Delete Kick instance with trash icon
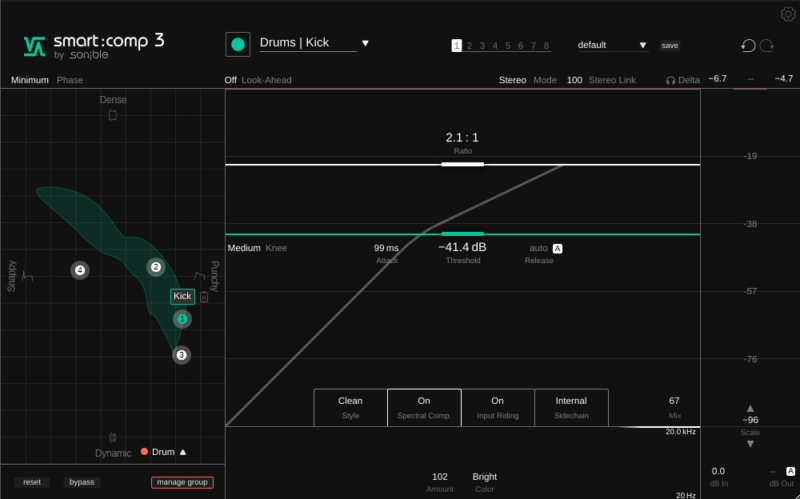The width and height of the screenshot is (800, 499). [x=204, y=296]
